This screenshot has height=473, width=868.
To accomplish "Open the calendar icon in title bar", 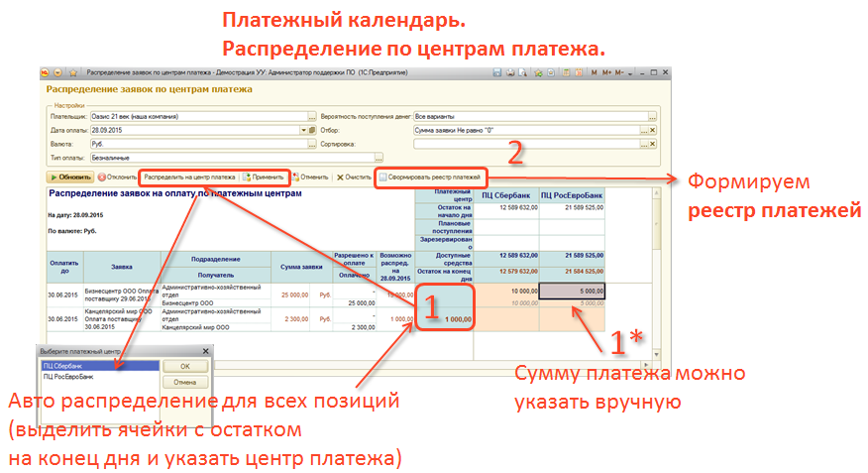I will [578, 72].
